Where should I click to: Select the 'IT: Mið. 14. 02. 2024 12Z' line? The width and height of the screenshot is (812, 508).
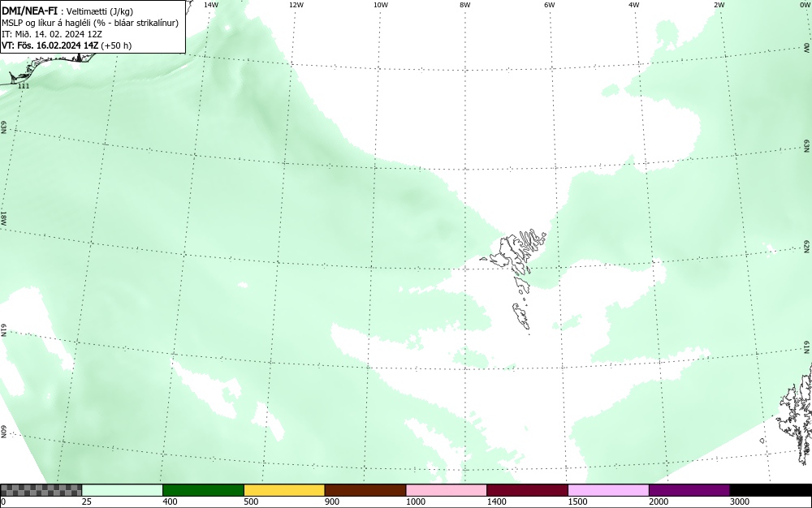coord(52,34)
